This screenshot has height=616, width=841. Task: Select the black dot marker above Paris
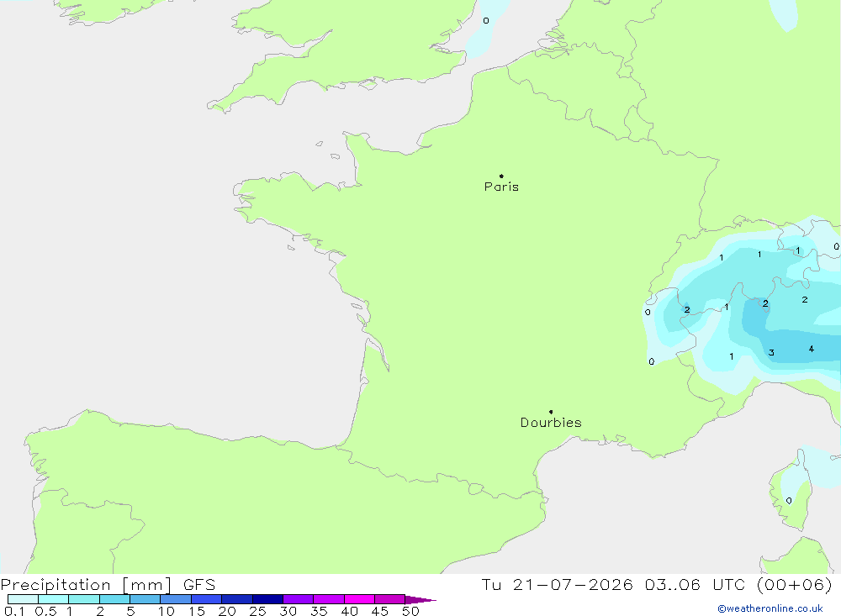pyautogui.click(x=501, y=176)
